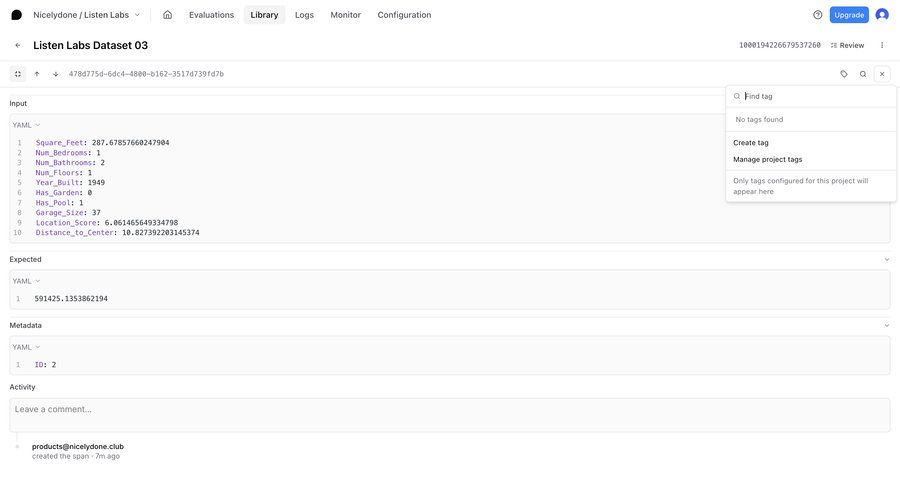Click the Braintrust logo icon

pos(17,15)
